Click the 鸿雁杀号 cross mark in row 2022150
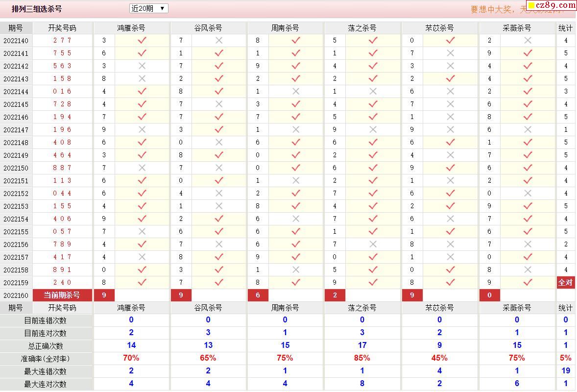 [x=142, y=168]
